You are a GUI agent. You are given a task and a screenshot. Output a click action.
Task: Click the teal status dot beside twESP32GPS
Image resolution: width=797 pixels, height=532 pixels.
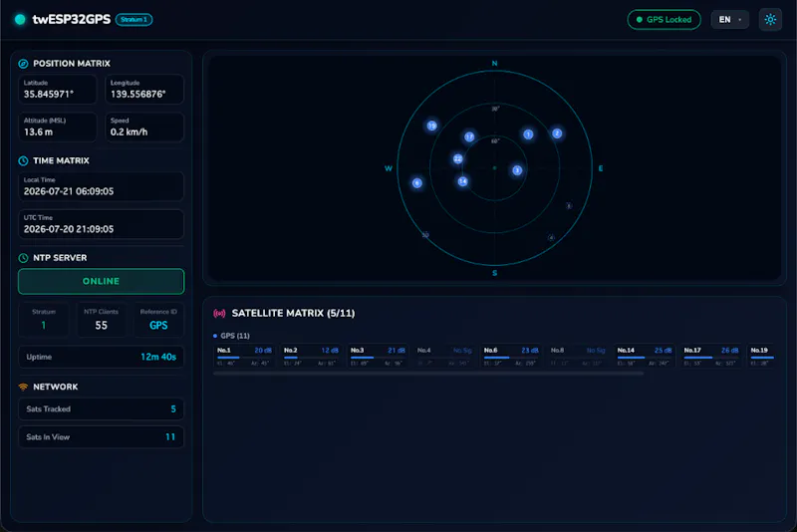coord(20,19)
